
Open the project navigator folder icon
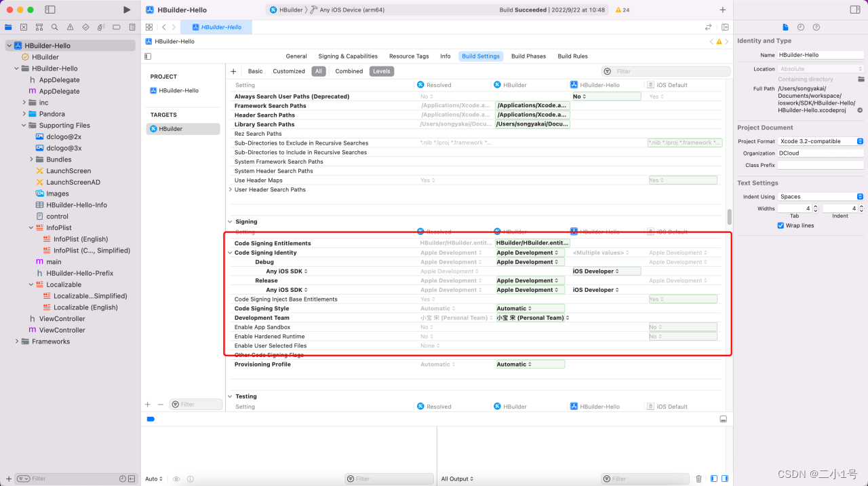[x=8, y=27]
